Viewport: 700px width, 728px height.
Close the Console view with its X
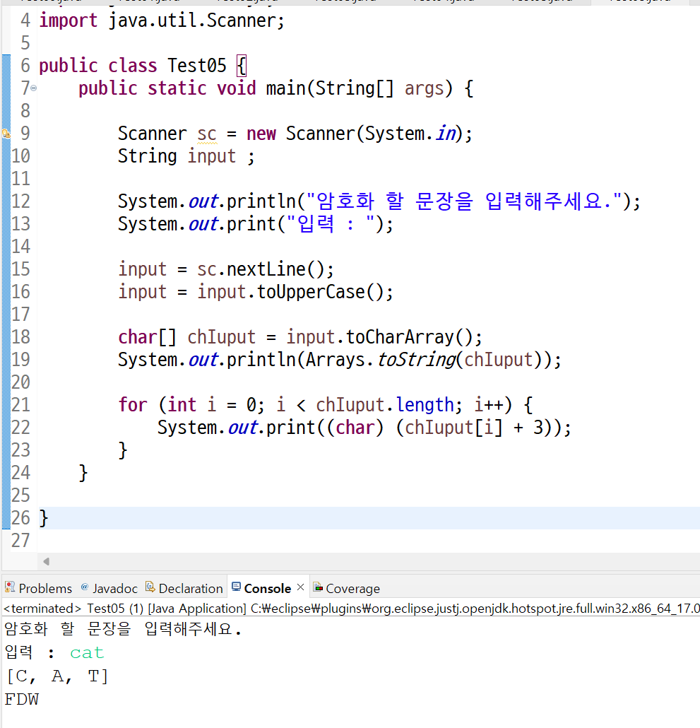(301, 587)
